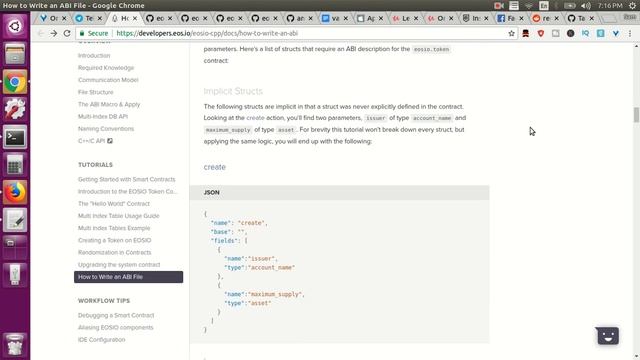
Task: Launch Firefox from the dock
Action: 15,192
